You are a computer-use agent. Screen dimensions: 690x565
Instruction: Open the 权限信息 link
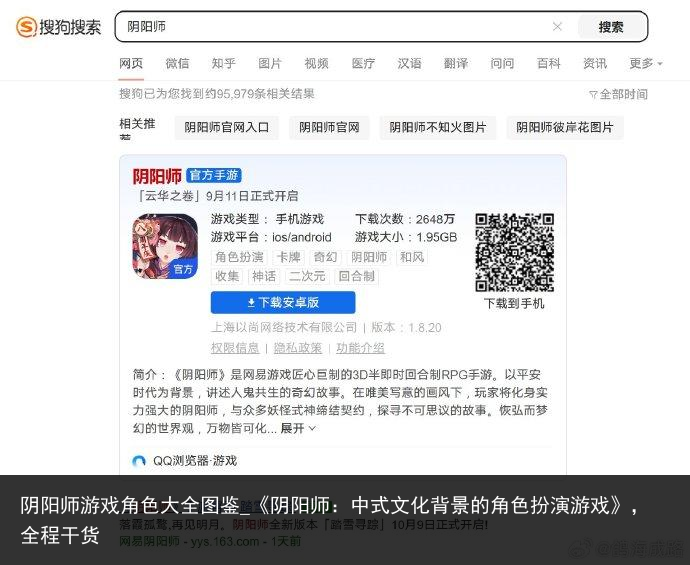[235, 348]
